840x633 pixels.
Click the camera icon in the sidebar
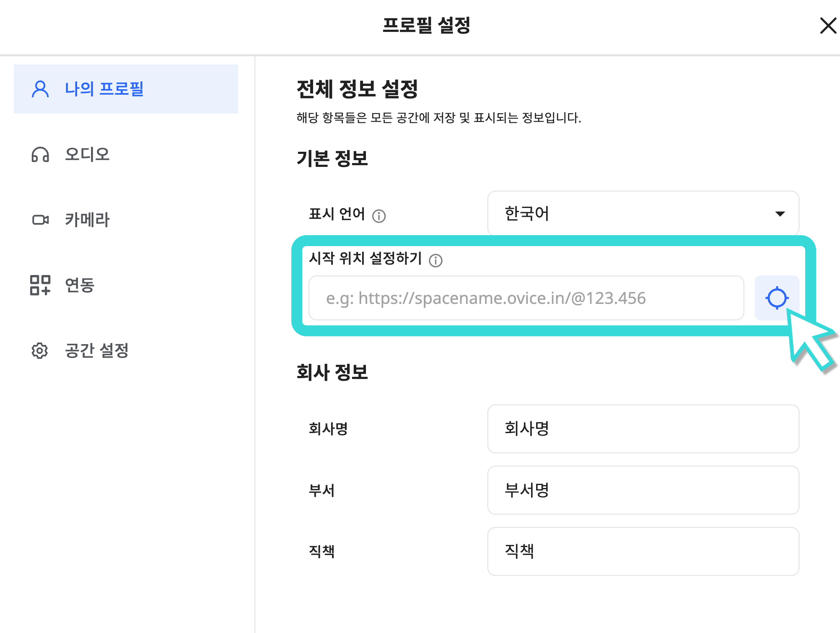[40, 220]
